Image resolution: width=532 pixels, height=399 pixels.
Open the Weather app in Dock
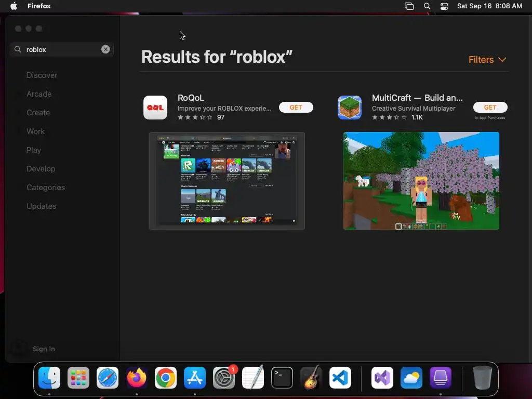point(411,378)
